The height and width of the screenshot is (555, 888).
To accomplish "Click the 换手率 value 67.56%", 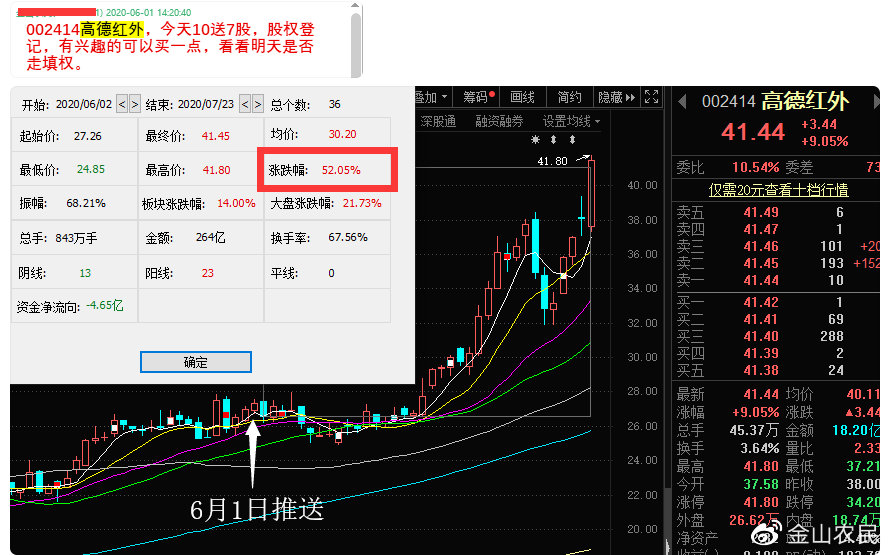I will [x=348, y=237].
